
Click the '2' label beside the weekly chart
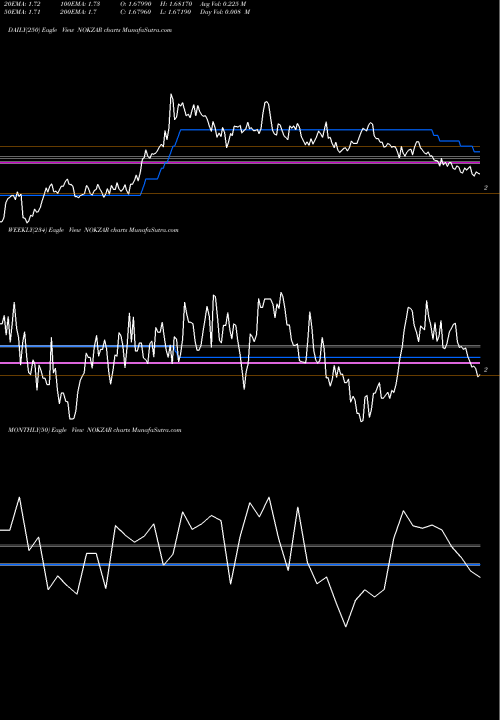tap(486, 370)
